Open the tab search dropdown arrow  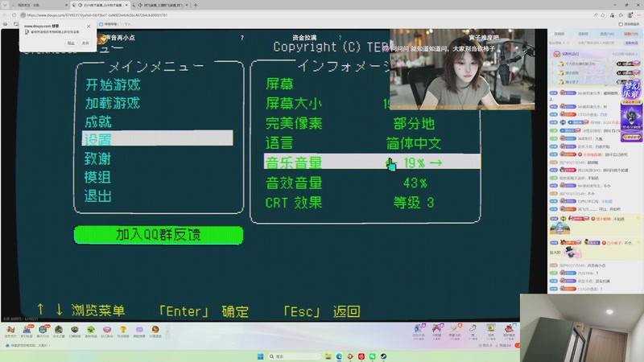pos(5,5)
